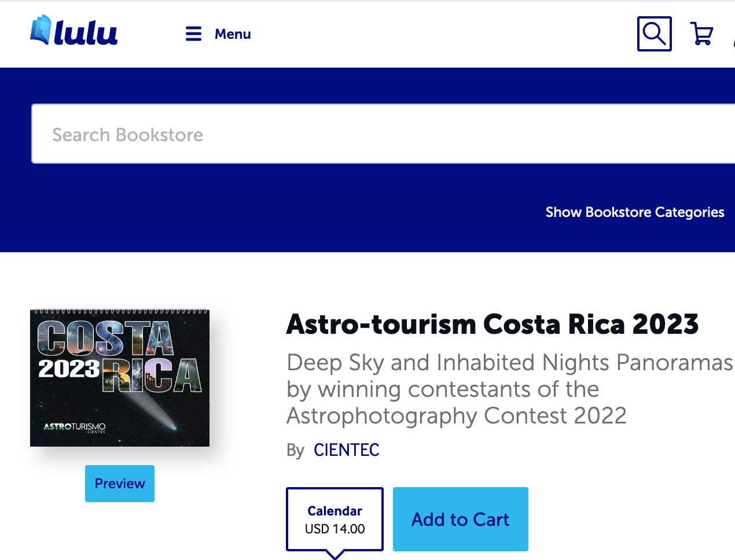
Task: Open the hamburger menu icon
Action: tap(193, 34)
